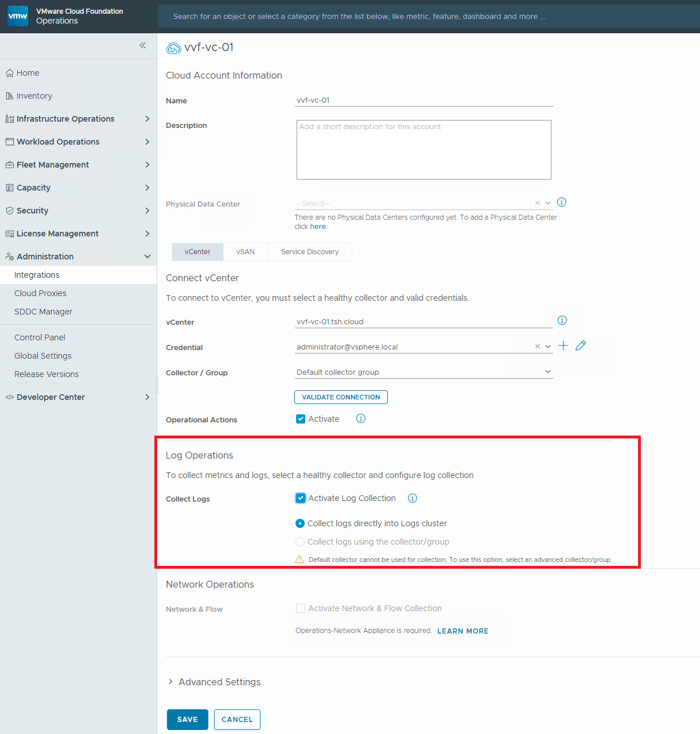Switch to the vSAN tab
700x734 pixels.
pos(246,252)
